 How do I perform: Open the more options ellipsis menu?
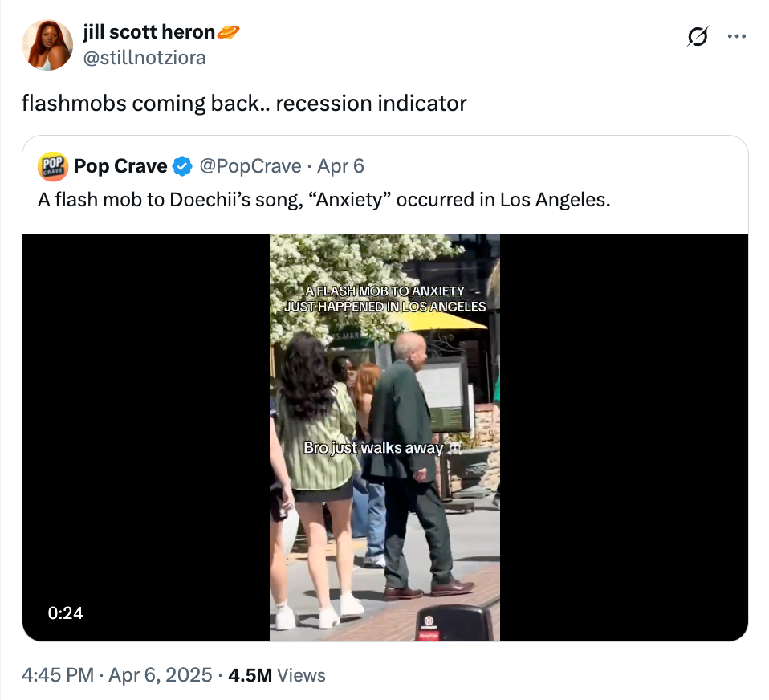pyautogui.click(x=737, y=37)
